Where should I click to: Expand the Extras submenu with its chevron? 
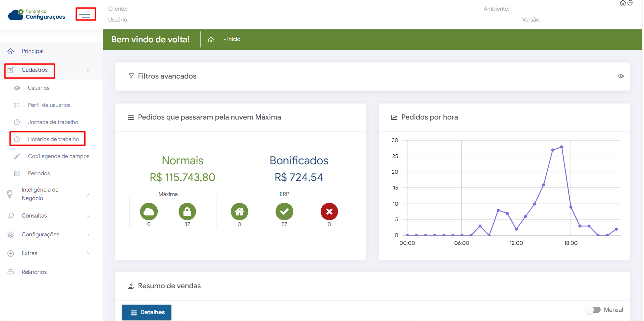88,253
